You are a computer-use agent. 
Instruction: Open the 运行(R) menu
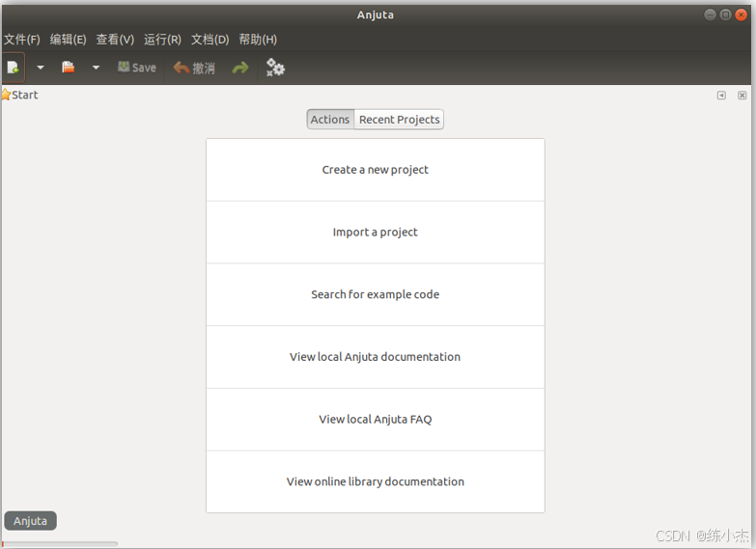(162, 40)
